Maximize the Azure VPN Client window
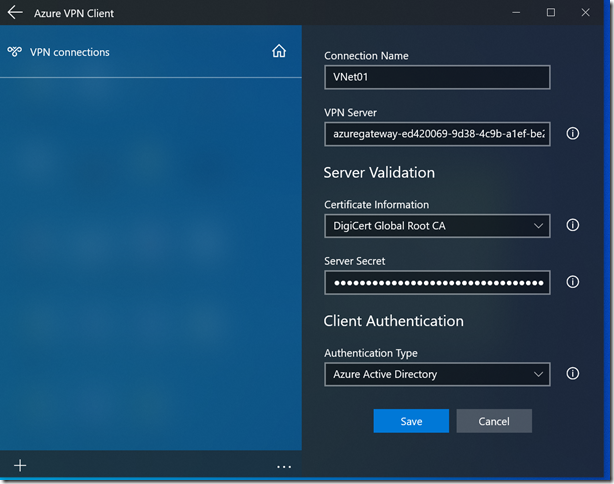Image resolution: width=614 pixels, height=484 pixels. (551, 13)
